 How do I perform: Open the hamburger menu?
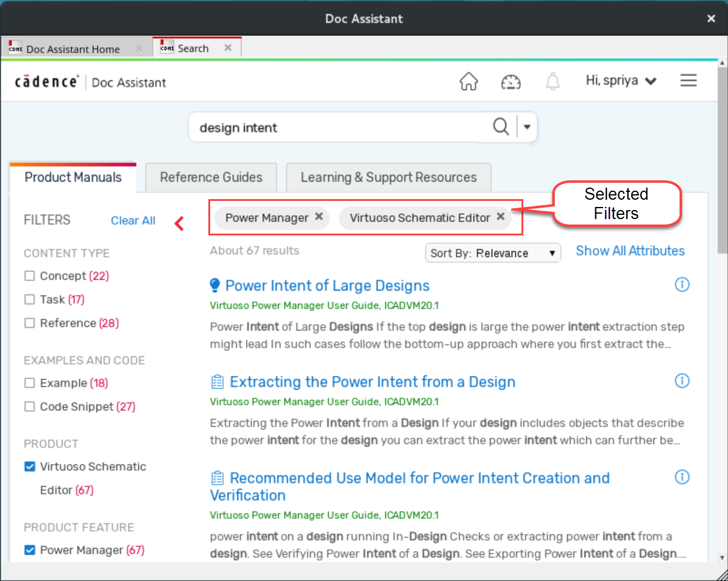pos(688,81)
